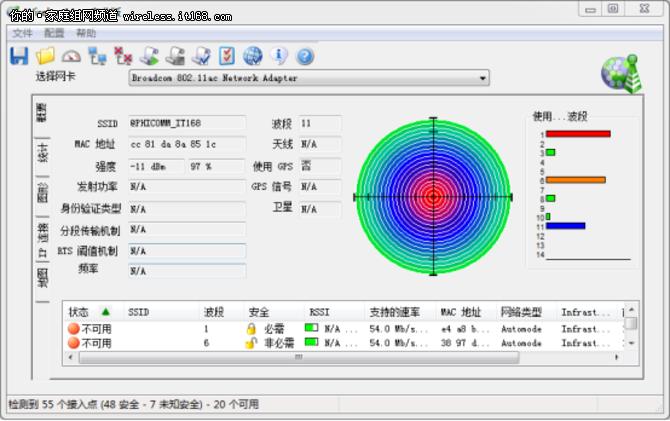The image size is (670, 421).
Task: Click the blue globe toolbar icon
Action: (x=253, y=56)
